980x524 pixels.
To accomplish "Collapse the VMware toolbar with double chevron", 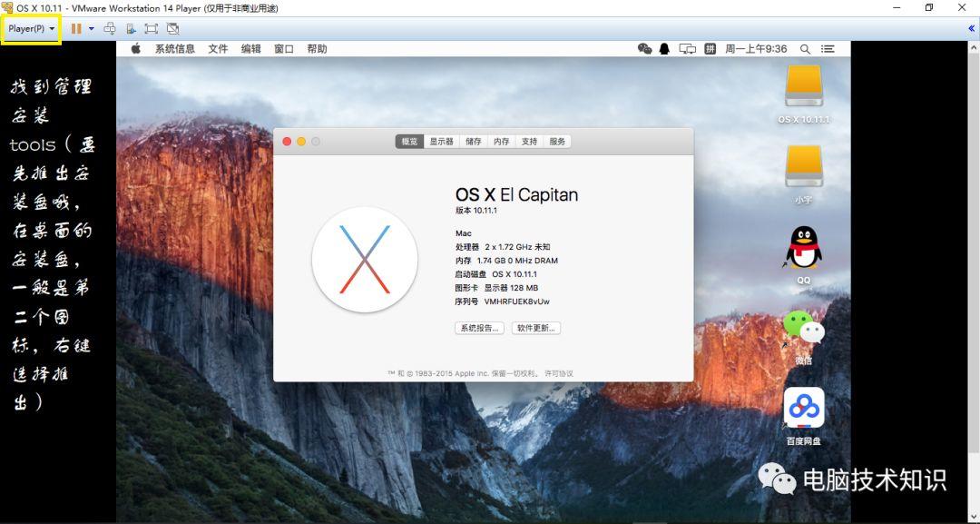I will [971, 29].
